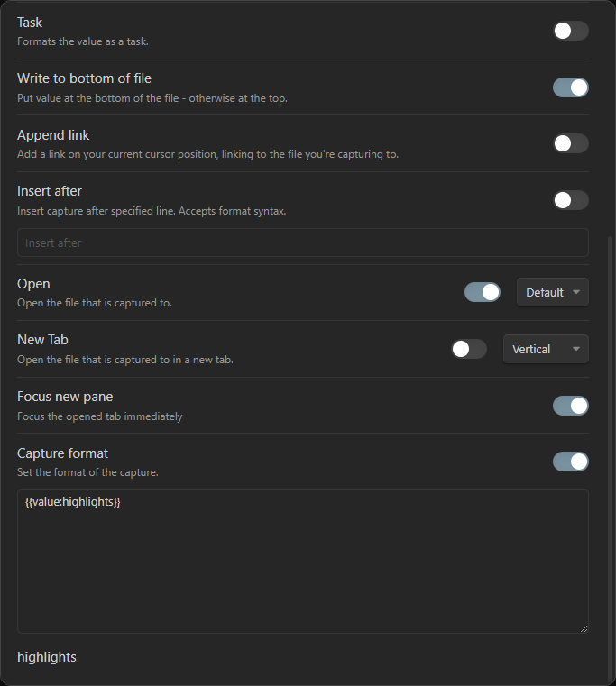Disable the Open file toggle

point(482,292)
